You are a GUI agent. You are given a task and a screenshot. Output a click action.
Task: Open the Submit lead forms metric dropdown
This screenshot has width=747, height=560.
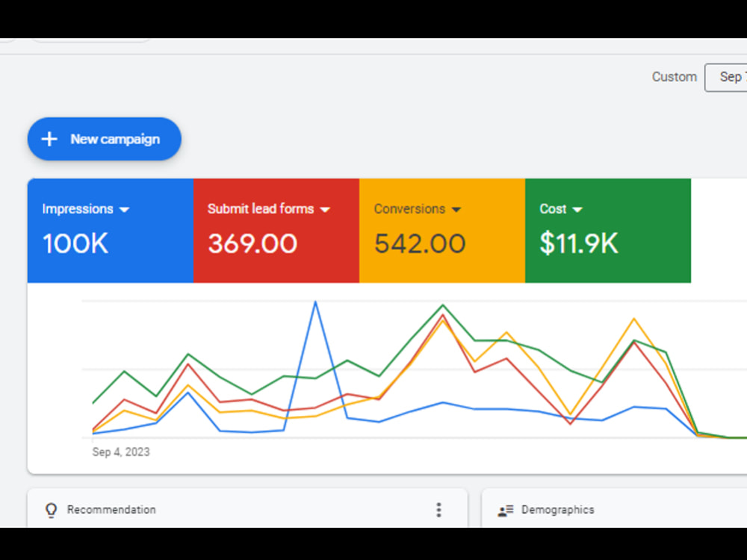(x=326, y=210)
